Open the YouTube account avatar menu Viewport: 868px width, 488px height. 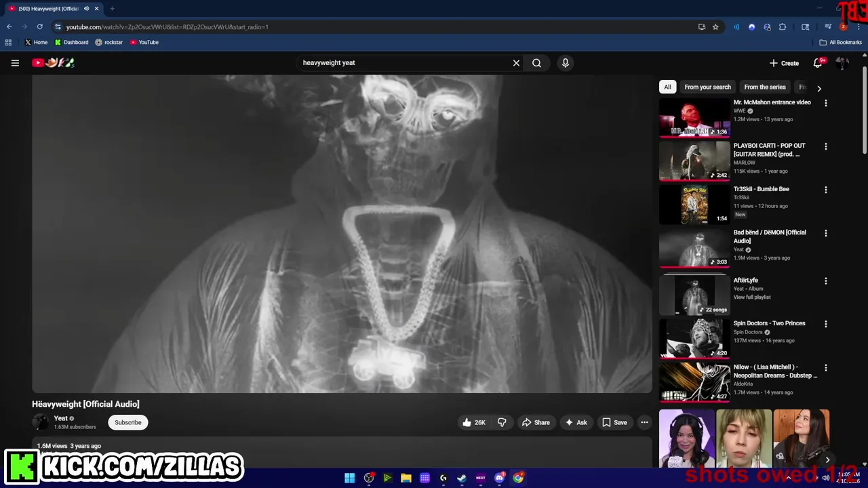pos(842,63)
